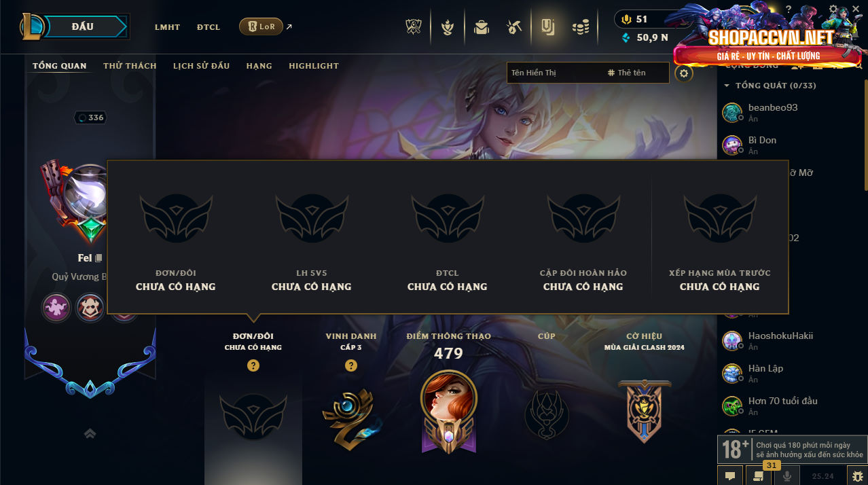Click the profile settings gear icon
Viewport: 868px width, 485px height.
(684, 73)
